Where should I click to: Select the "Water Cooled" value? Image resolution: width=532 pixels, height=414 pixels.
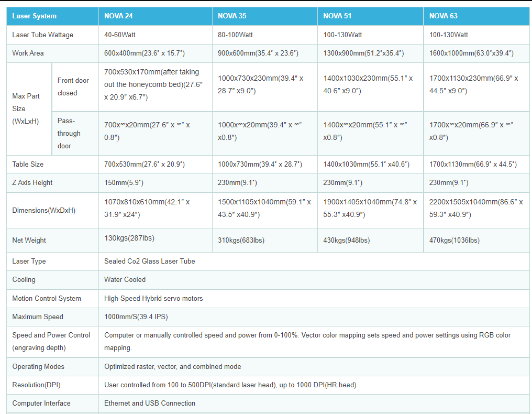[x=125, y=279]
